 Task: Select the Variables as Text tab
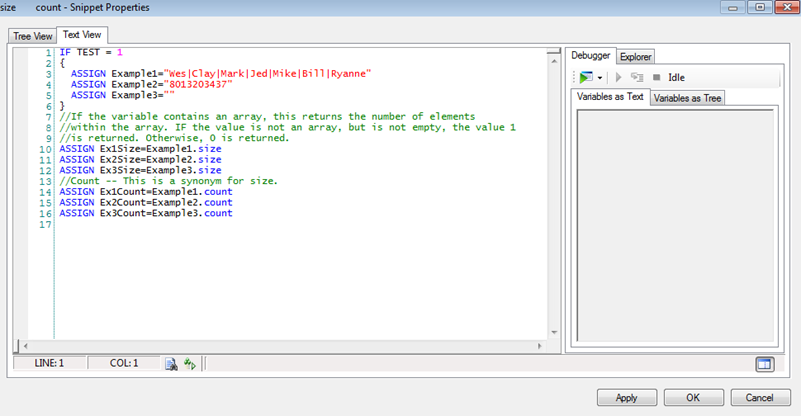[x=609, y=97]
